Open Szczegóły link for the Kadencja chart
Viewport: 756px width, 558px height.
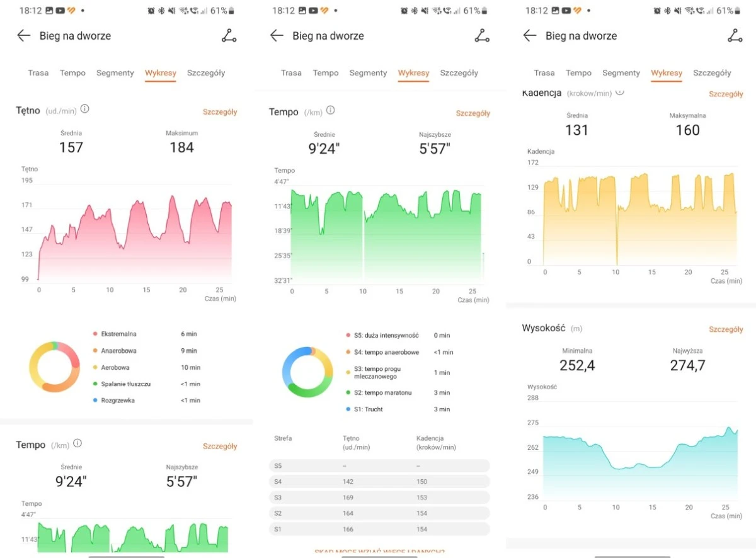726,94
